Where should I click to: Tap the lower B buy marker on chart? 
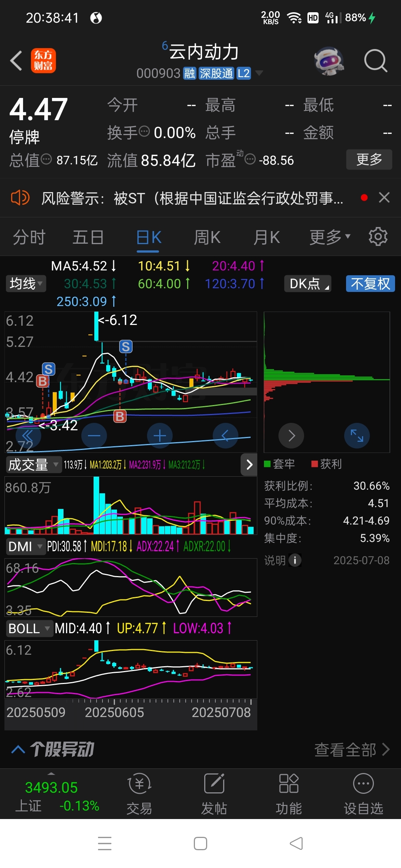coord(120,416)
